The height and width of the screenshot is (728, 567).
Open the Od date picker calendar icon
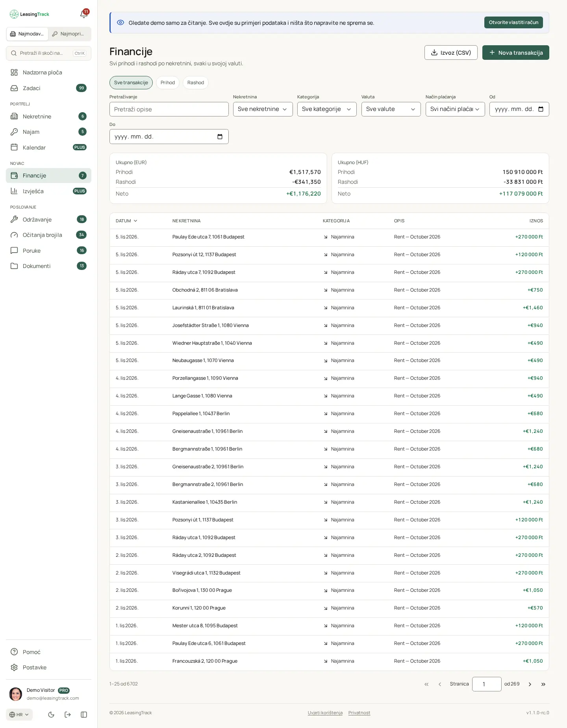(541, 109)
